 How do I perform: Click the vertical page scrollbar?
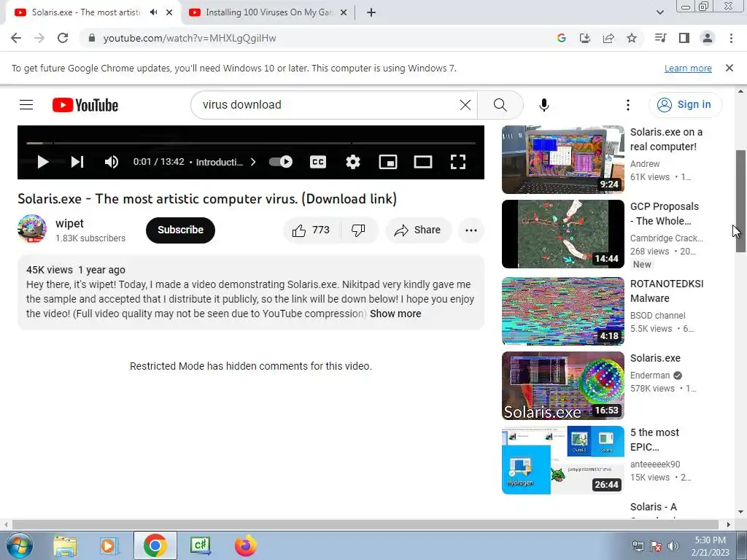(740, 201)
